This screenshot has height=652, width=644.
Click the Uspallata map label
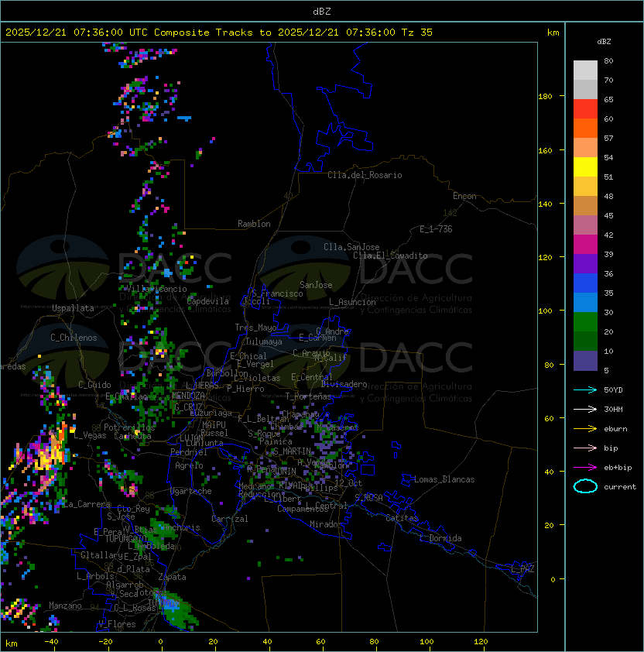point(73,308)
